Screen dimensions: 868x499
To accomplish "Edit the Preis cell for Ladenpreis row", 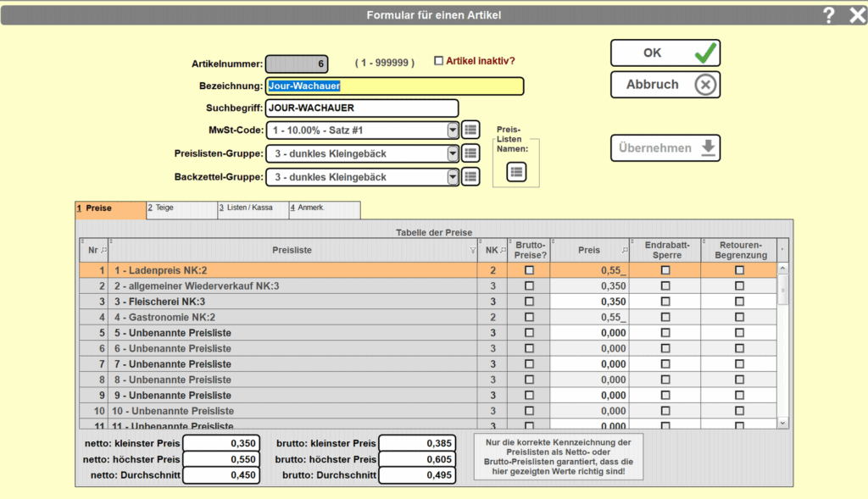I will pyautogui.click(x=590, y=270).
